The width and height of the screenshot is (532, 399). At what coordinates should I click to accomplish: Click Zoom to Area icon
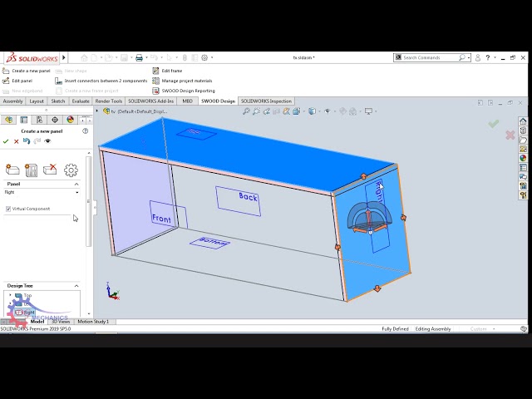pos(256,111)
